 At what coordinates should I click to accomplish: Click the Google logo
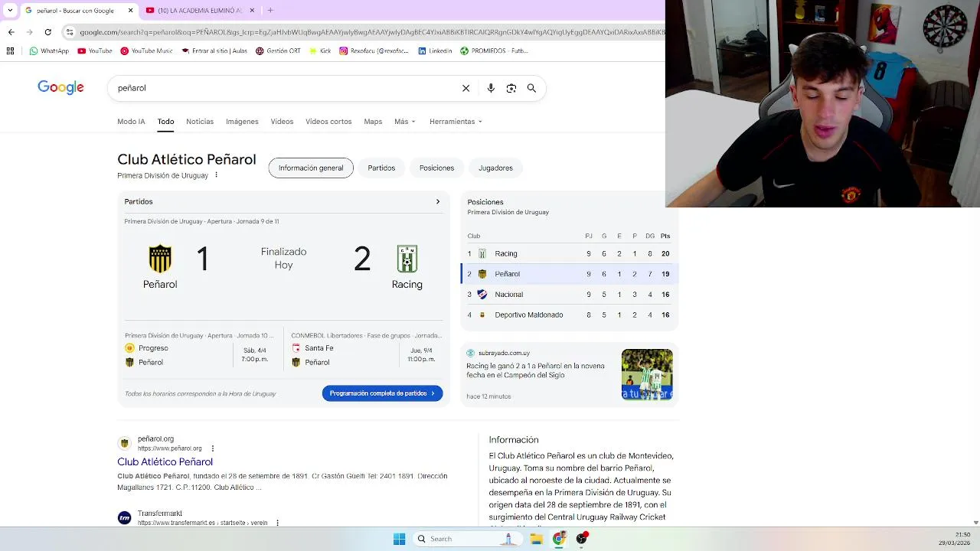[60, 87]
